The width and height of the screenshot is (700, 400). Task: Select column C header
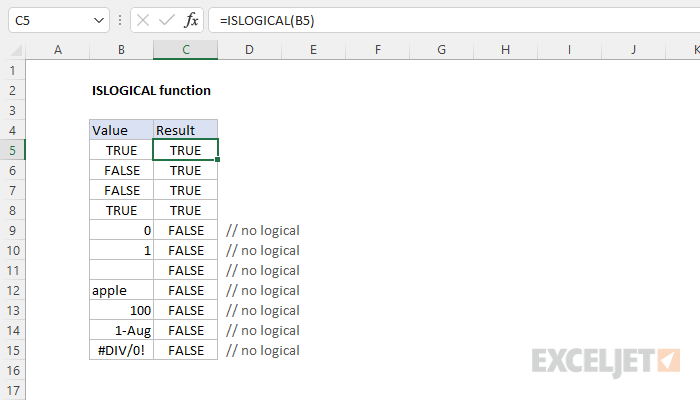(x=186, y=50)
